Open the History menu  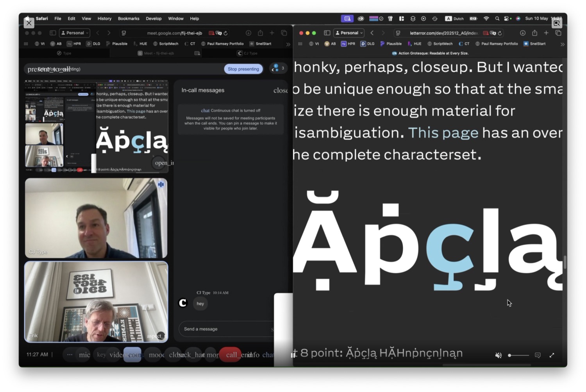point(104,18)
